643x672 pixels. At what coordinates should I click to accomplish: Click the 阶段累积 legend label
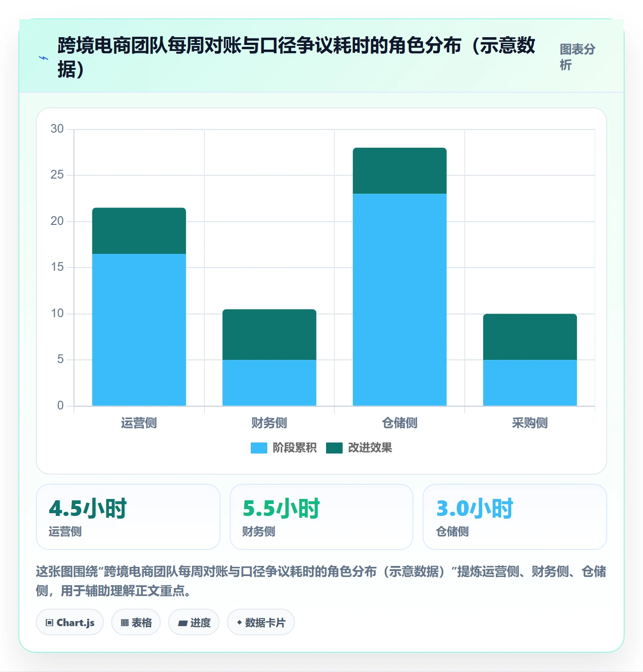point(294,448)
